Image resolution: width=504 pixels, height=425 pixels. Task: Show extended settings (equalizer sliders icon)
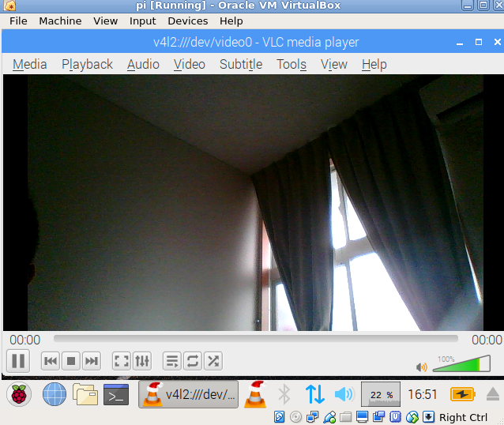pos(142,361)
